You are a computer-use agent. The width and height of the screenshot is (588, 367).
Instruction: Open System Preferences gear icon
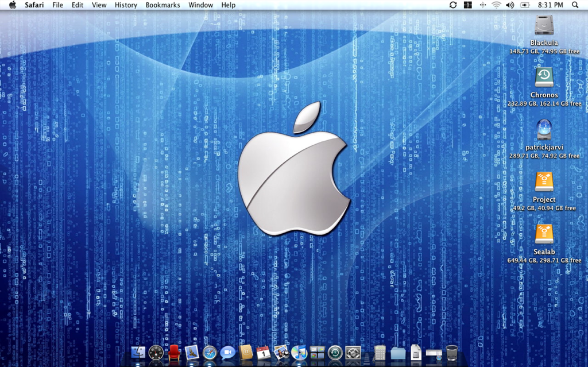(353, 353)
